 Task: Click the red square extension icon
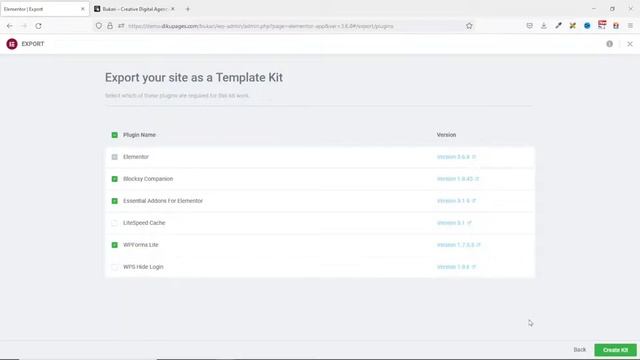pyautogui.click(x=616, y=26)
